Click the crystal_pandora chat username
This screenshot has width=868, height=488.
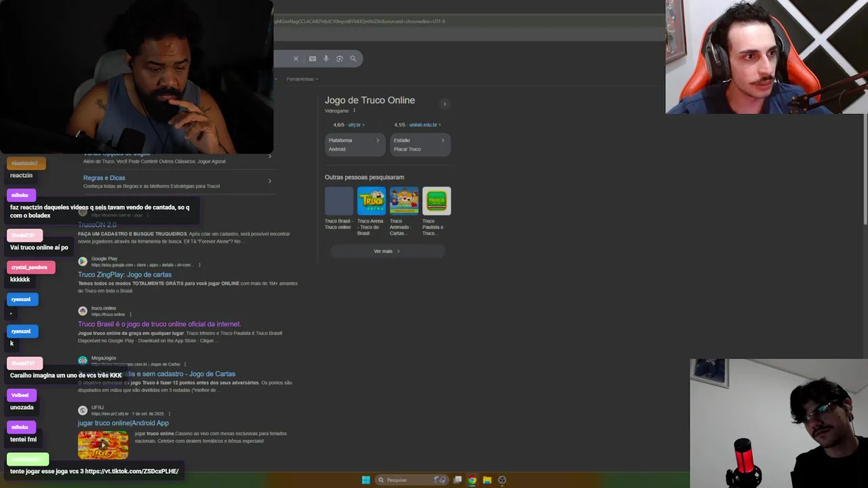tap(31, 267)
